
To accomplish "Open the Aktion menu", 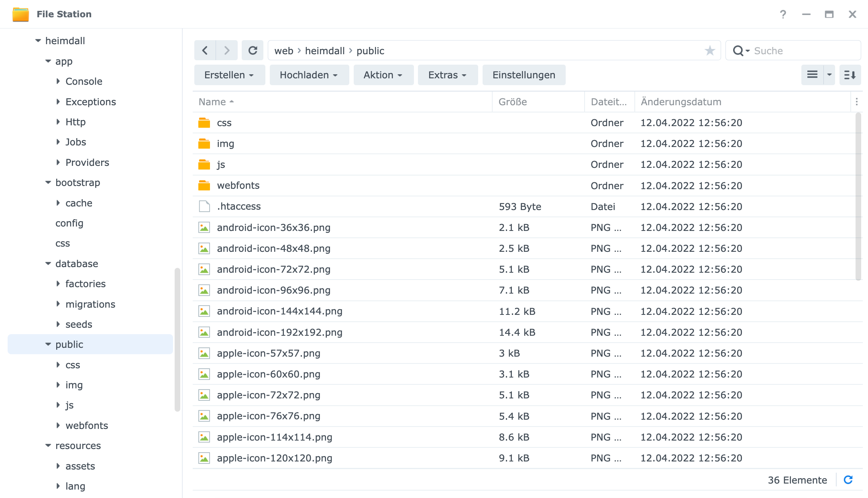I will pos(383,75).
